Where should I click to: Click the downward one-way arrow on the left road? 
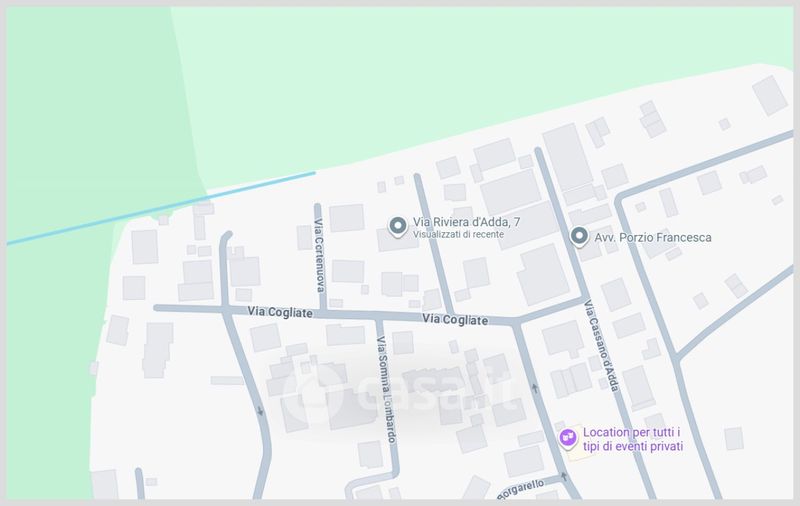260,410
